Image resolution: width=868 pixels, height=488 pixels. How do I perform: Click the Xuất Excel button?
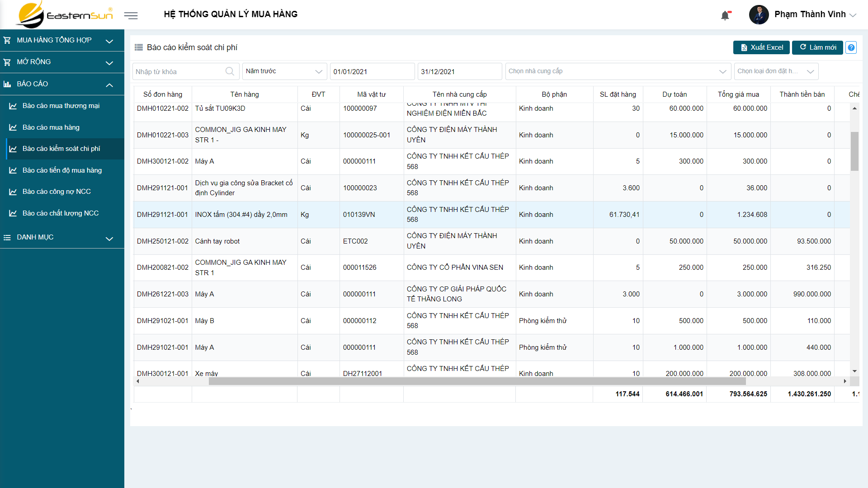pyautogui.click(x=761, y=47)
